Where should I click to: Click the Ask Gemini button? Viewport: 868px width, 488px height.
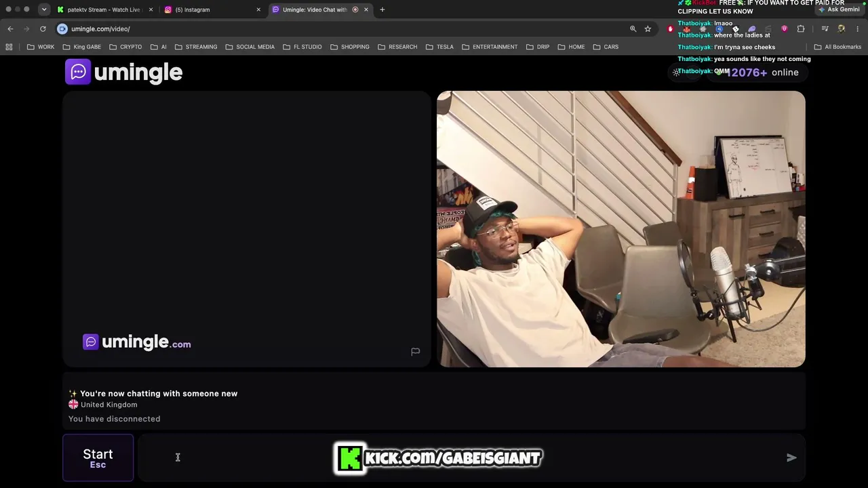pos(839,9)
